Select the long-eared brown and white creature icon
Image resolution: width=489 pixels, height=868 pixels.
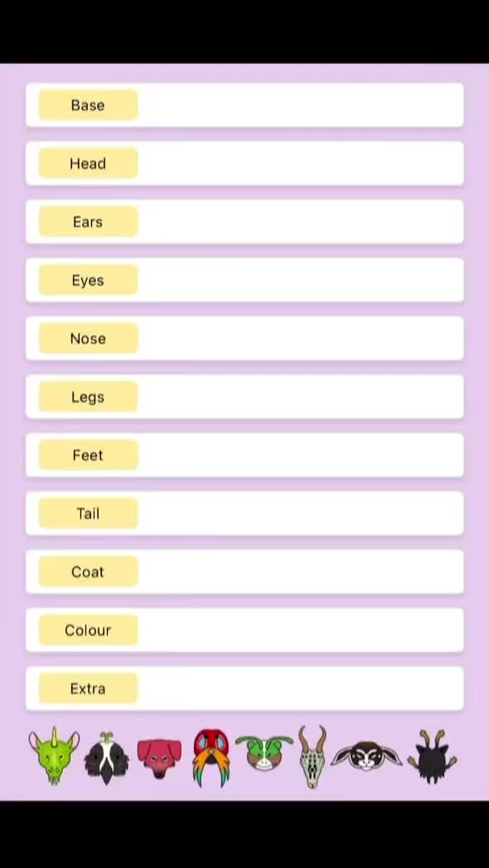(x=366, y=756)
